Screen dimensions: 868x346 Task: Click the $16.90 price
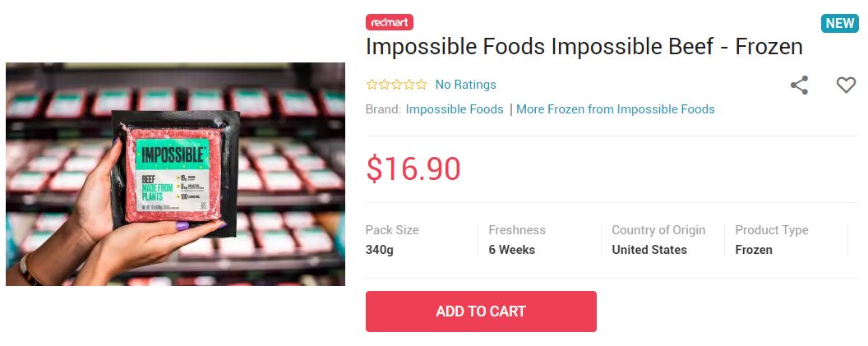pos(413,168)
